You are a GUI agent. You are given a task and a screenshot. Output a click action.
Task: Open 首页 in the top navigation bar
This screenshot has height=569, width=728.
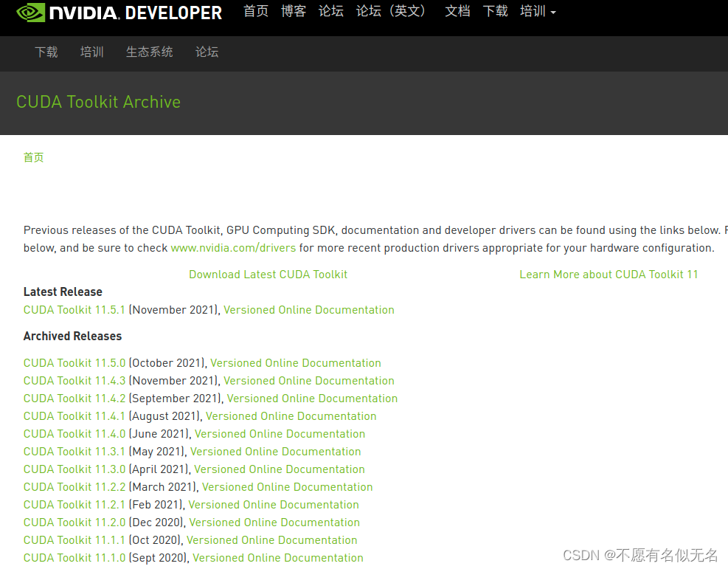[256, 11]
